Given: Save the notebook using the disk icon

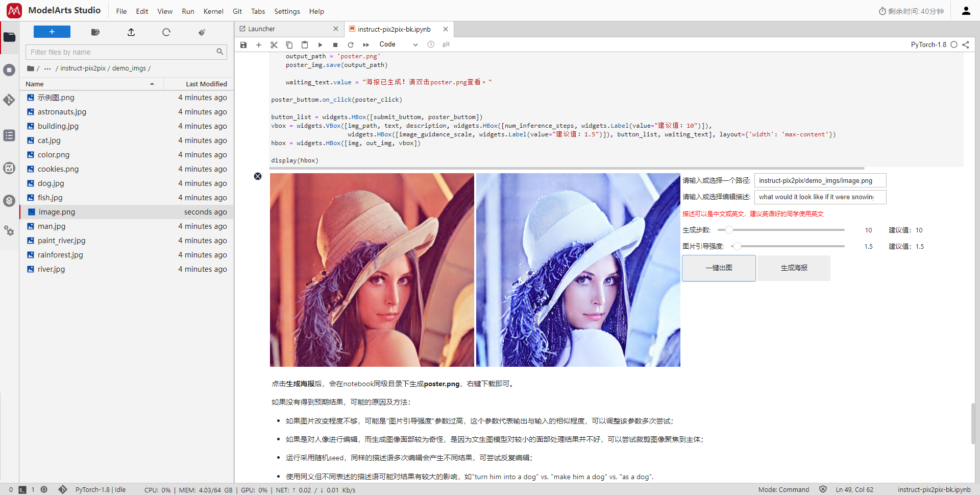Looking at the screenshot, I should [243, 45].
